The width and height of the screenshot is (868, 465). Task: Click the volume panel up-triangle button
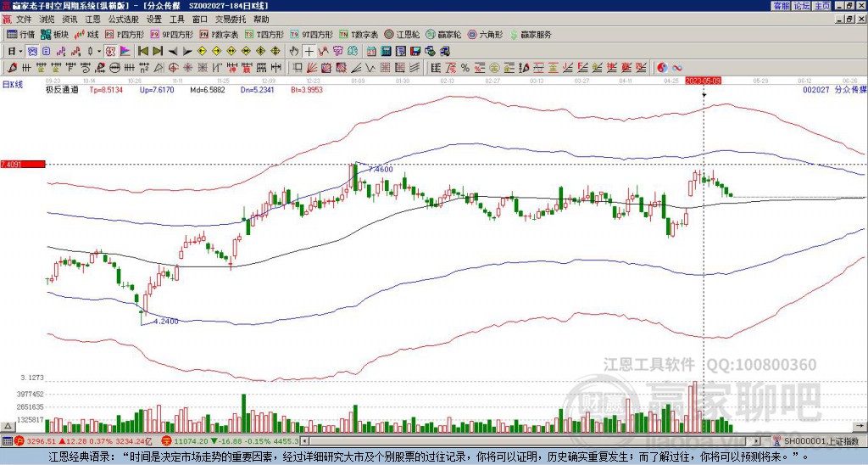click(7, 426)
